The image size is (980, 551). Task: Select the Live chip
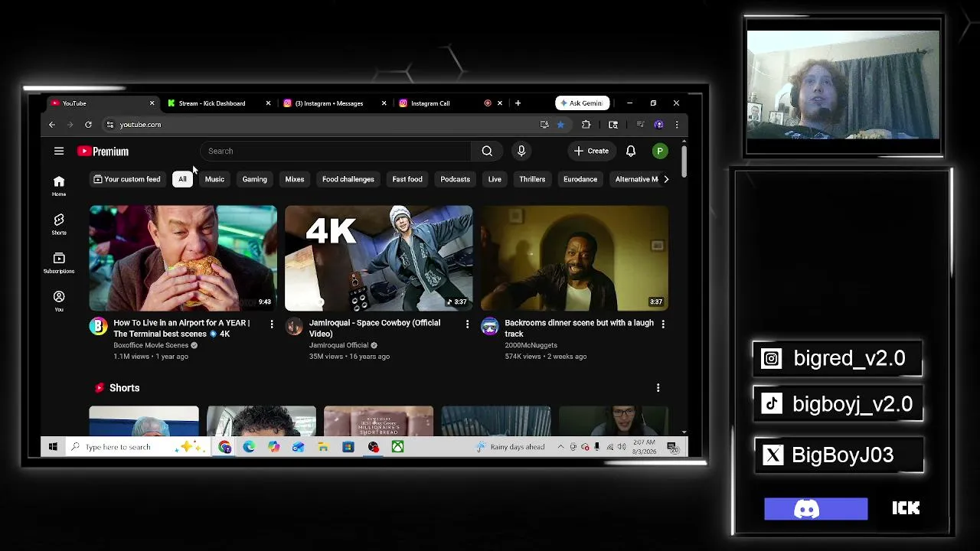click(x=495, y=179)
